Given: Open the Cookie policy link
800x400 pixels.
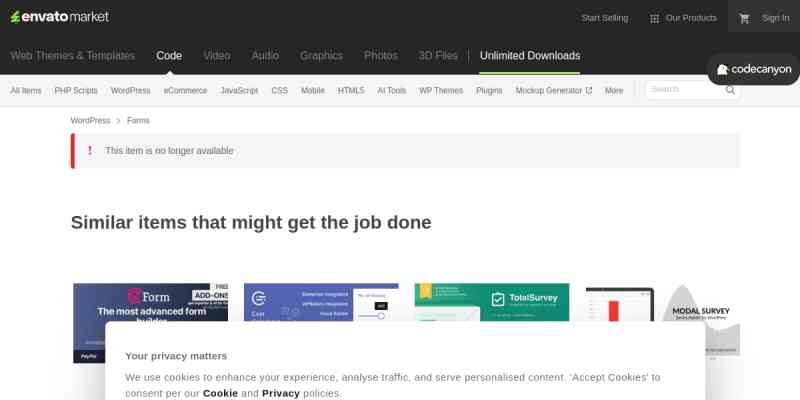Looking at the screenshot, I should pyautogui.click(x=220, y=393).
